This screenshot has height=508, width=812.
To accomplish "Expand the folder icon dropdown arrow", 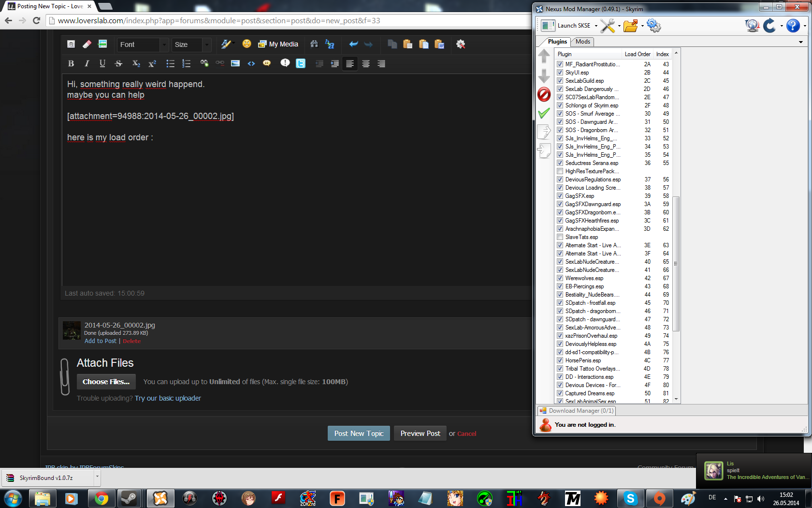I will (642, 26).
